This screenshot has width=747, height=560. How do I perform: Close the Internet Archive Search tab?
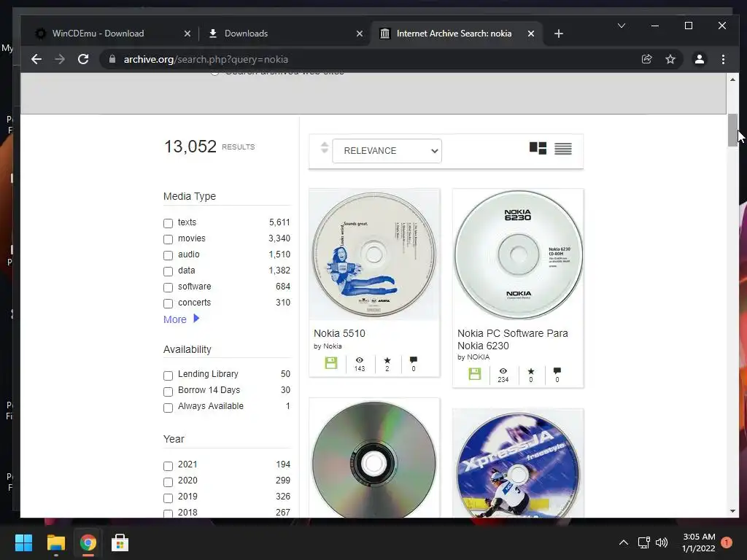(531, 34)
